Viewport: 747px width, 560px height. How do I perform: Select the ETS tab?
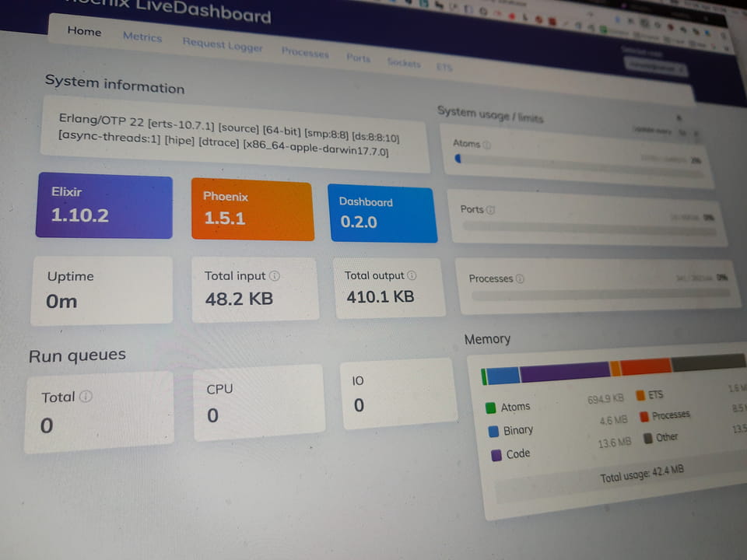[444, 68]
